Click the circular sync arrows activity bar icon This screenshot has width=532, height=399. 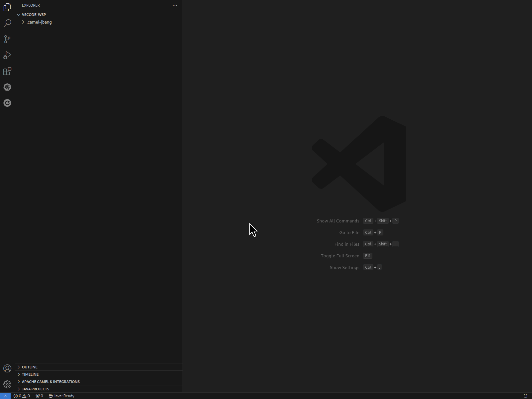point(7,103)
